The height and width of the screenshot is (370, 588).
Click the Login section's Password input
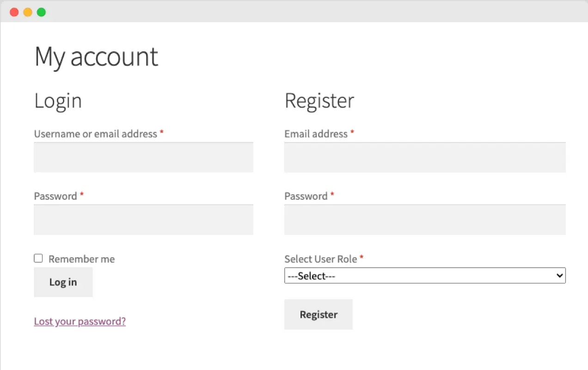pyautogui.click(x=143, y=220)
